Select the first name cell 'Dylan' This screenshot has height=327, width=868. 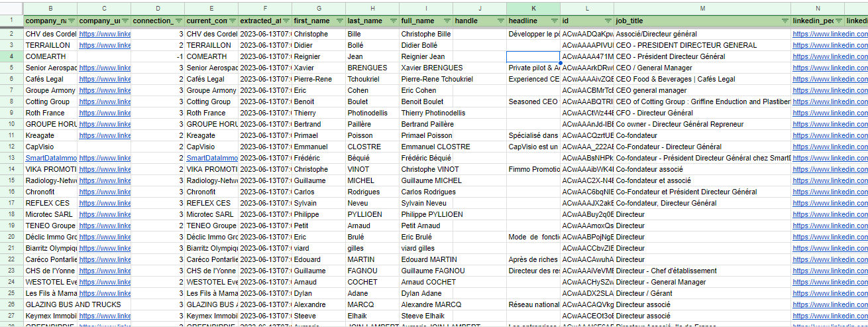pos(319,293)
